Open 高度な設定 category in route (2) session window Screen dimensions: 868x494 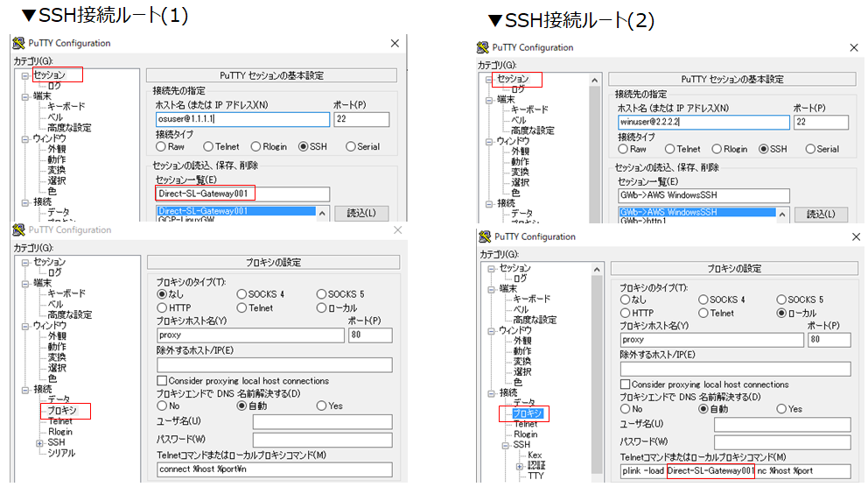point(532,131)
